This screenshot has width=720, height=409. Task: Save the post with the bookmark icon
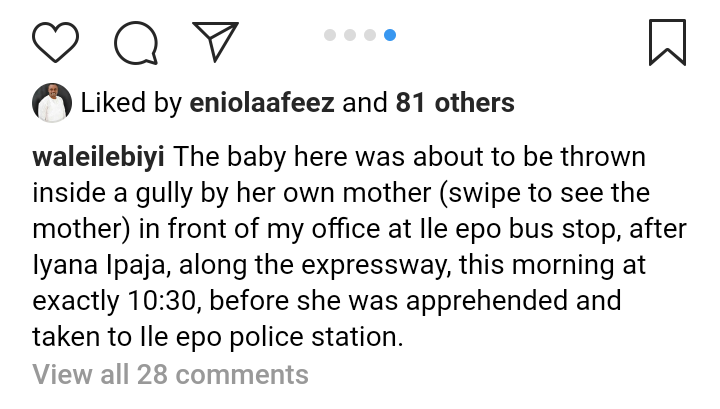pyautogui.click(x=667, y=41)
